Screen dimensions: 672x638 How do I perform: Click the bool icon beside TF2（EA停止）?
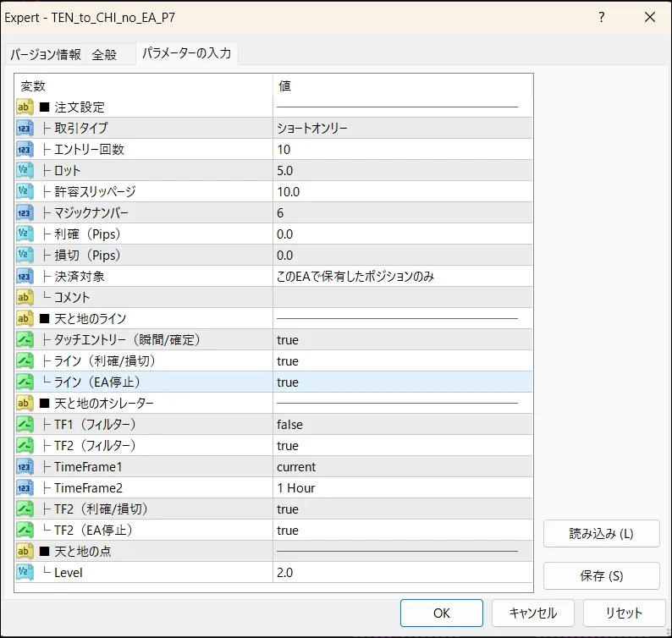coord(25,530)
